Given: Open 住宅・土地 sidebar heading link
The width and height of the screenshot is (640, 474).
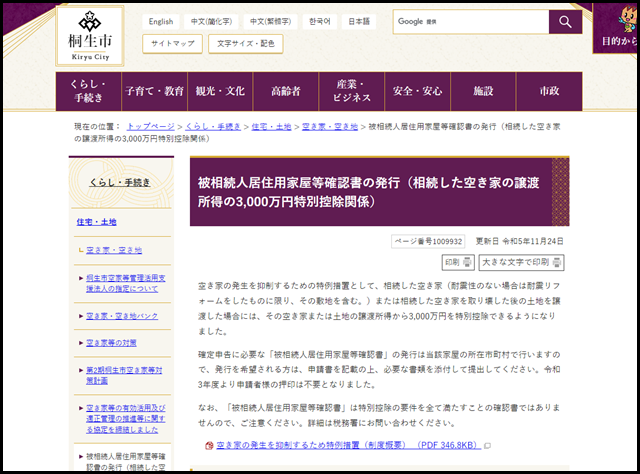Looking at the screenshot, I should pos(97,220).
